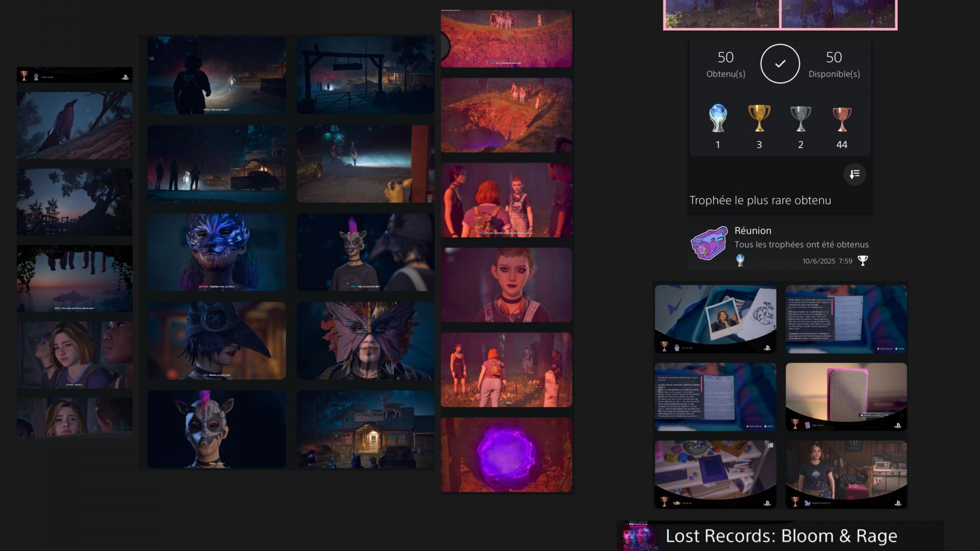Open the Lost Records: Bloom & Rage title
The width and height of the screenshot is (980, 551).
(781, 536)
